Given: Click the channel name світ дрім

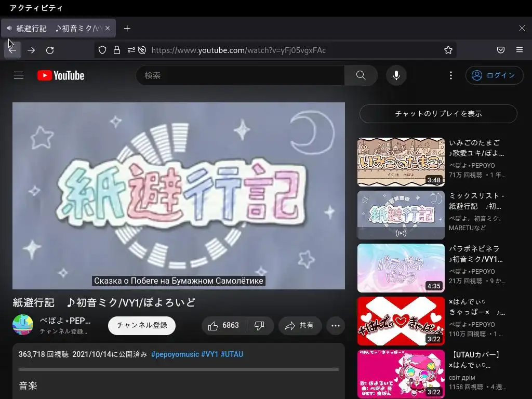Looking at the screenshot, I should coord(462,378).
